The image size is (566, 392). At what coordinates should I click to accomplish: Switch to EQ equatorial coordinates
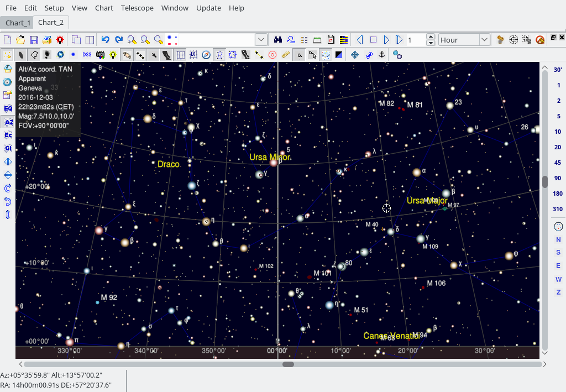tap(8, 108)
